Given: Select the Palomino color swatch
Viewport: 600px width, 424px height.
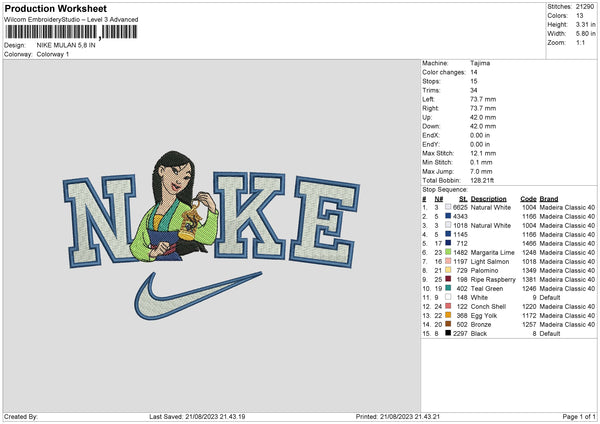Looking at the screenshot, I should pos(448,270).
